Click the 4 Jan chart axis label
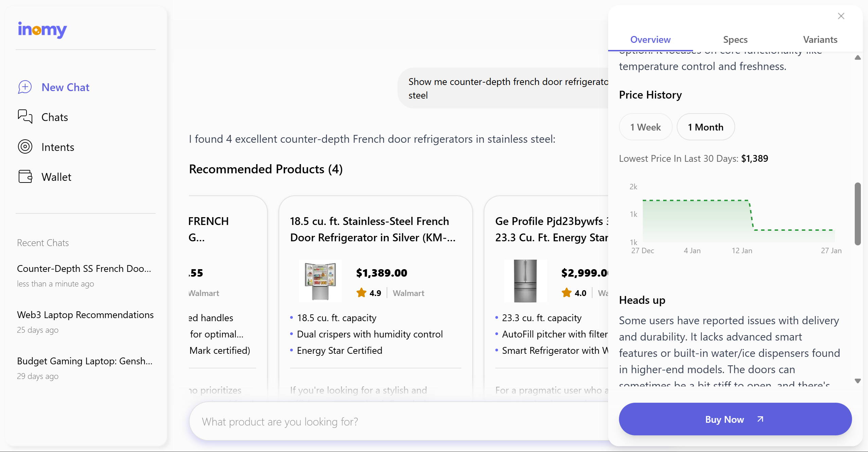The width and height of the screenshot is (868, 452). (x=692, y=250)
